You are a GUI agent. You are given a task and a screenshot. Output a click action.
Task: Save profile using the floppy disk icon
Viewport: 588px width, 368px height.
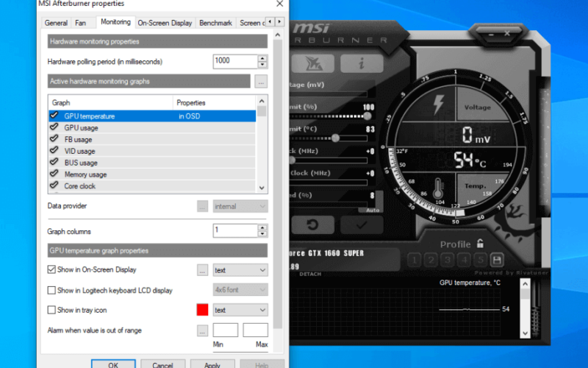[497, 260]
